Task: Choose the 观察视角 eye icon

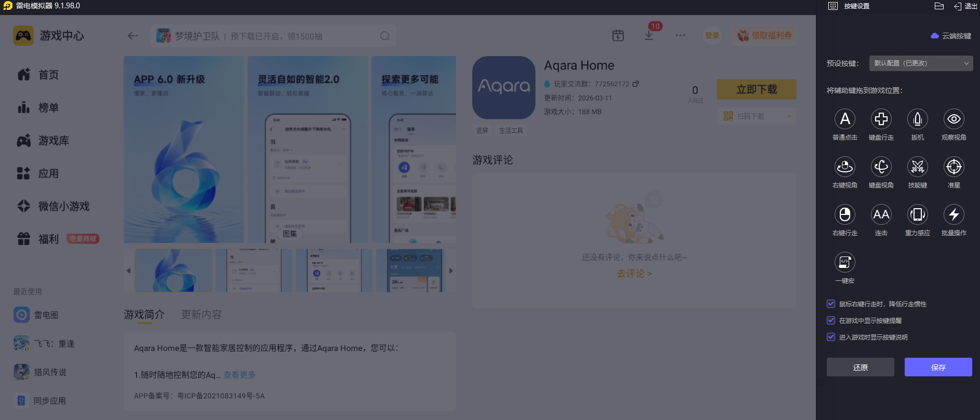Action: (954, 119)
